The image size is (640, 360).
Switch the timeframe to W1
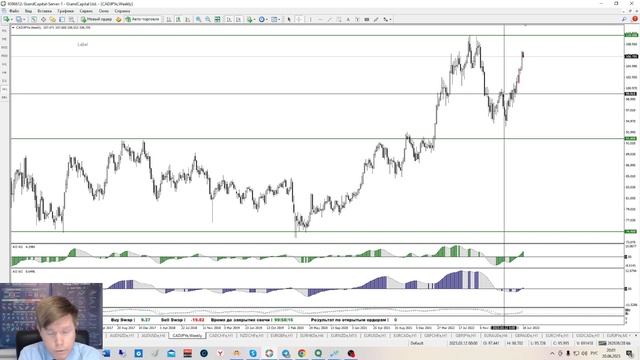coord(4,89)
